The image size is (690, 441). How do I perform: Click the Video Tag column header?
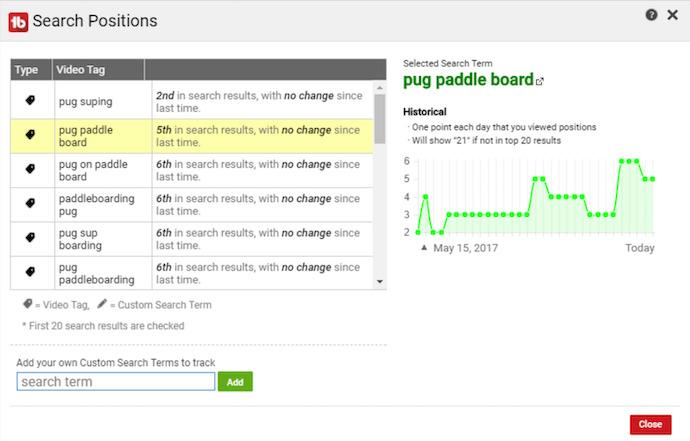point(96,70)
